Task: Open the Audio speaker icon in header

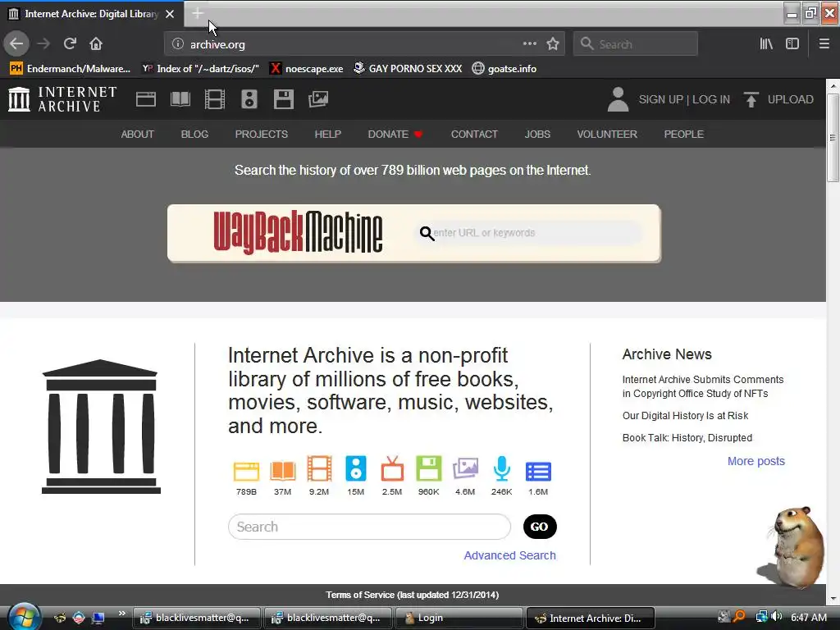Action: 249,99
